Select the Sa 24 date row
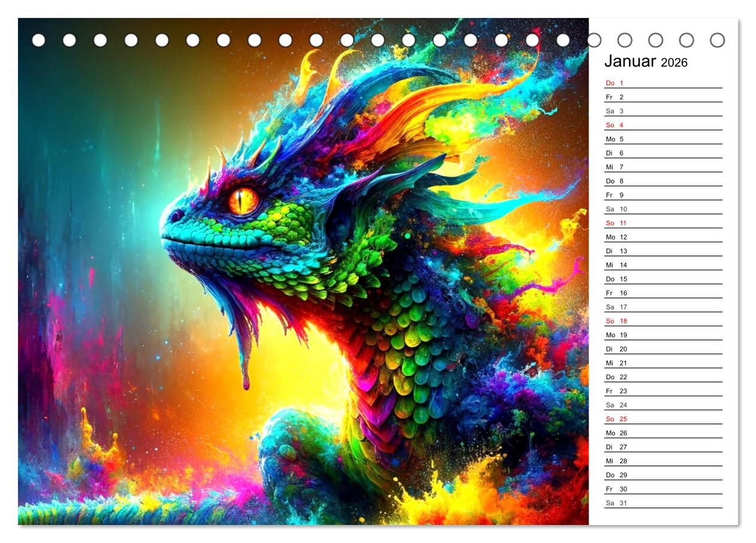The height and width of the screenshot is (543, 756). pyautogui.click(x=662, y=405)
